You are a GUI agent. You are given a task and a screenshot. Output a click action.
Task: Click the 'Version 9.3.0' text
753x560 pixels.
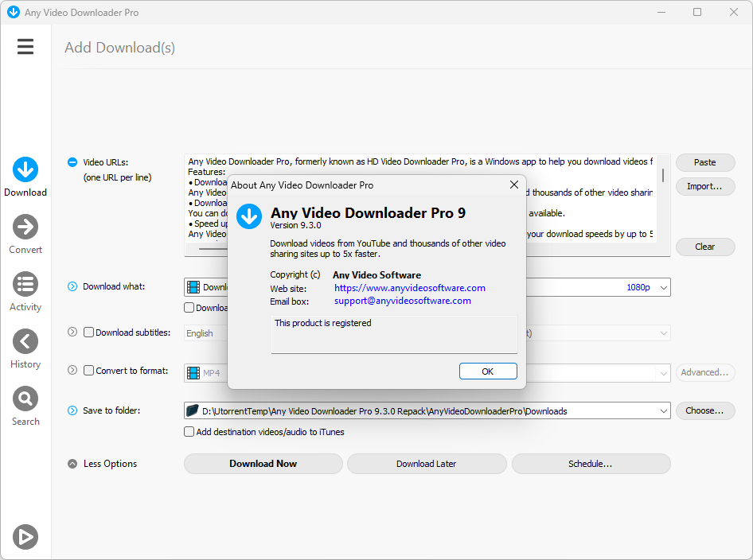point(295,225)
